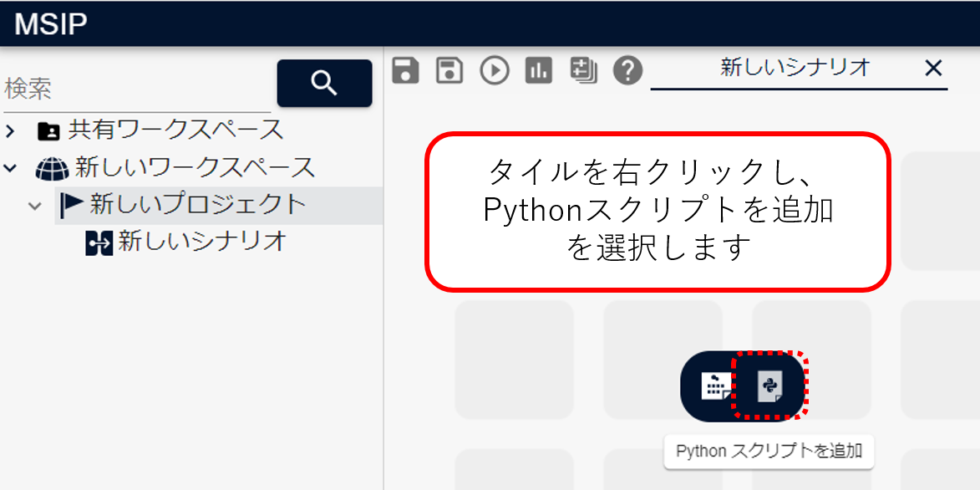Image resolution: width=980 pixels, height=490 pixels.
Task: Open the bar chart icon in toolbar
Action: (539, 70)
